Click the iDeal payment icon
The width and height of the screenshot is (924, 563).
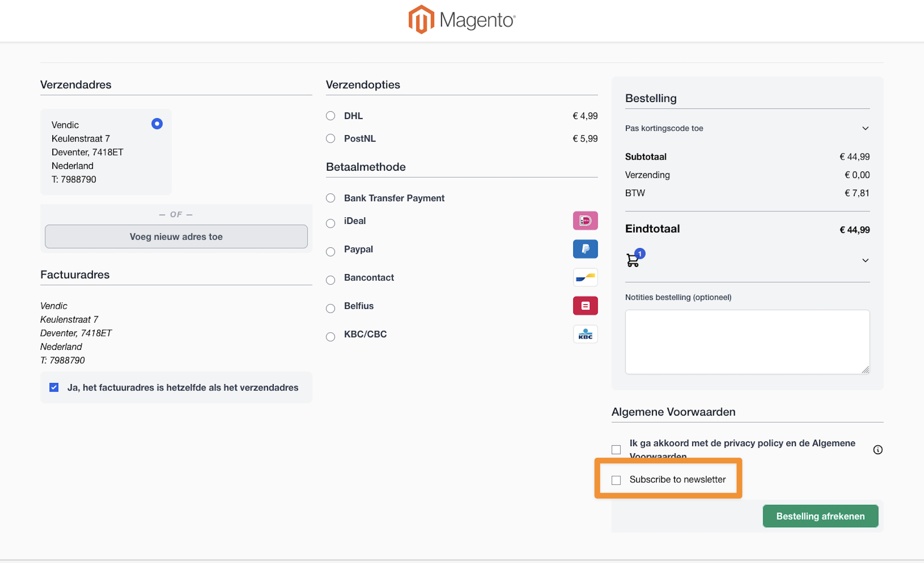tap(585, 221)
